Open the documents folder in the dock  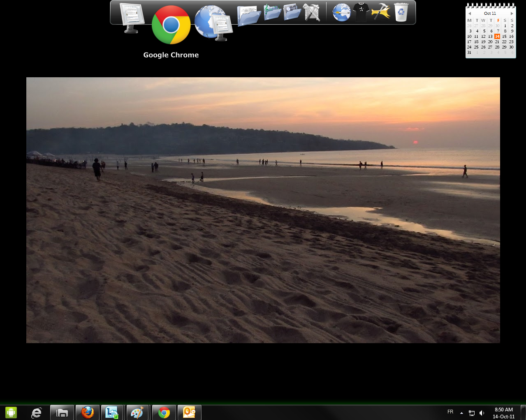coord(249,15)
